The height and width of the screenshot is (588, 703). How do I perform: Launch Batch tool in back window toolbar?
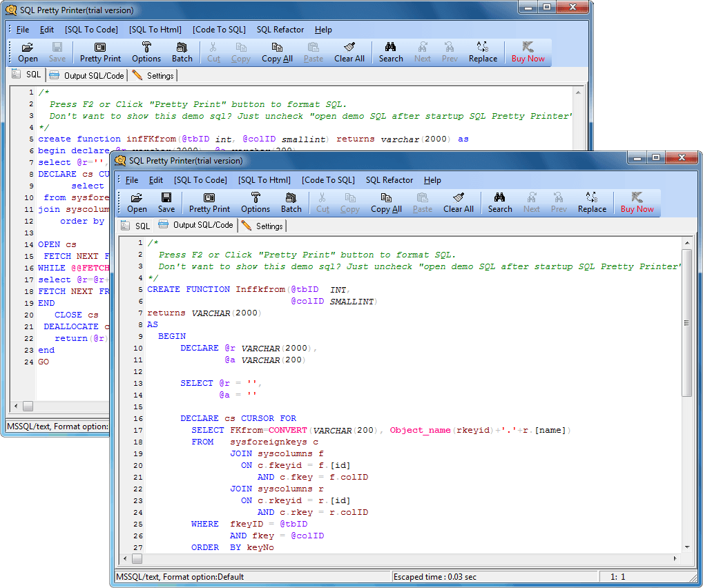pos(182,52)
